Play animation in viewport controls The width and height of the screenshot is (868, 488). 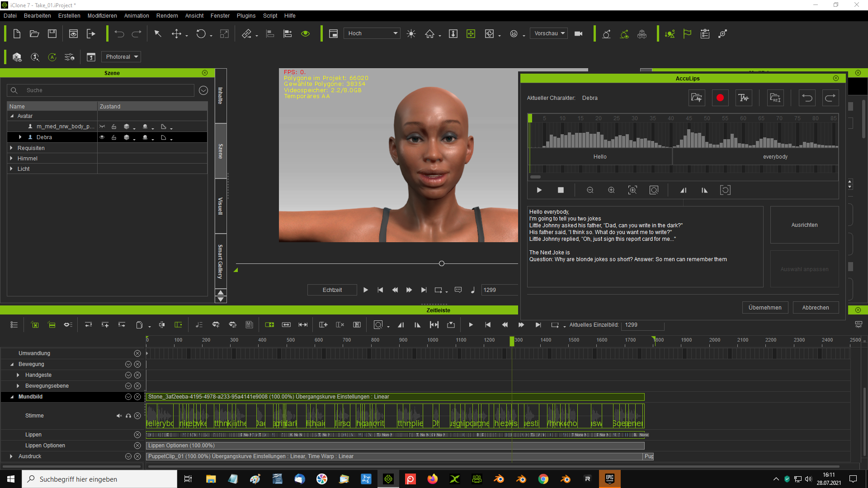point(366,290)
